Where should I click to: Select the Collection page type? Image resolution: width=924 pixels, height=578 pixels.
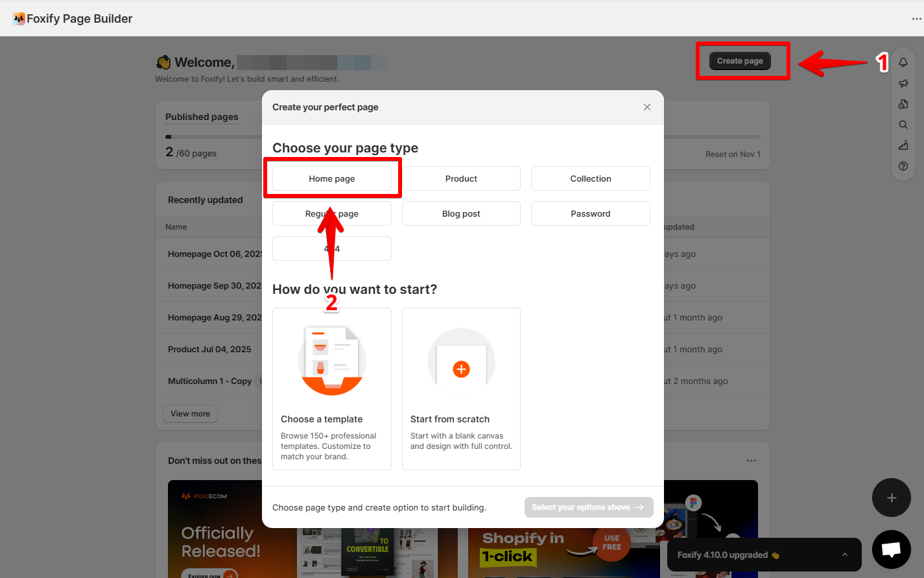point(591,178)
